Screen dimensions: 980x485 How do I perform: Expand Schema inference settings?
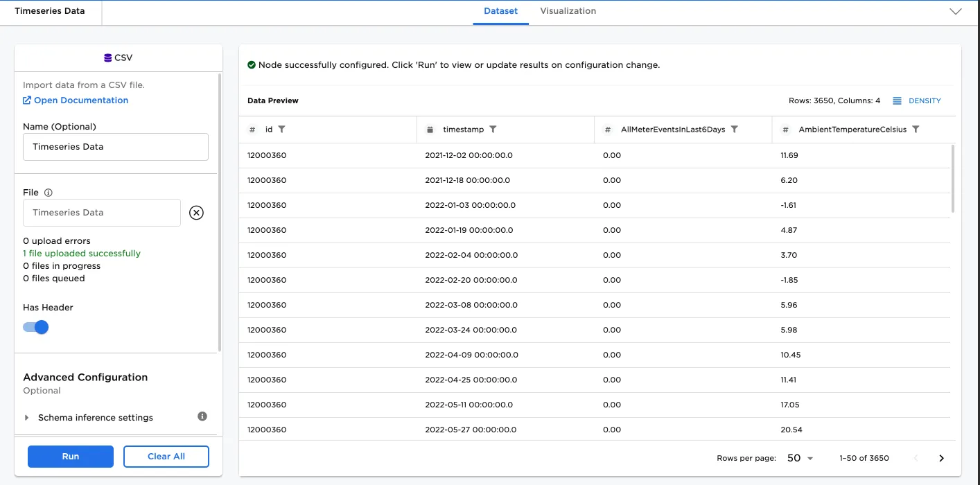pyautogui.click(x=27, y=418)
